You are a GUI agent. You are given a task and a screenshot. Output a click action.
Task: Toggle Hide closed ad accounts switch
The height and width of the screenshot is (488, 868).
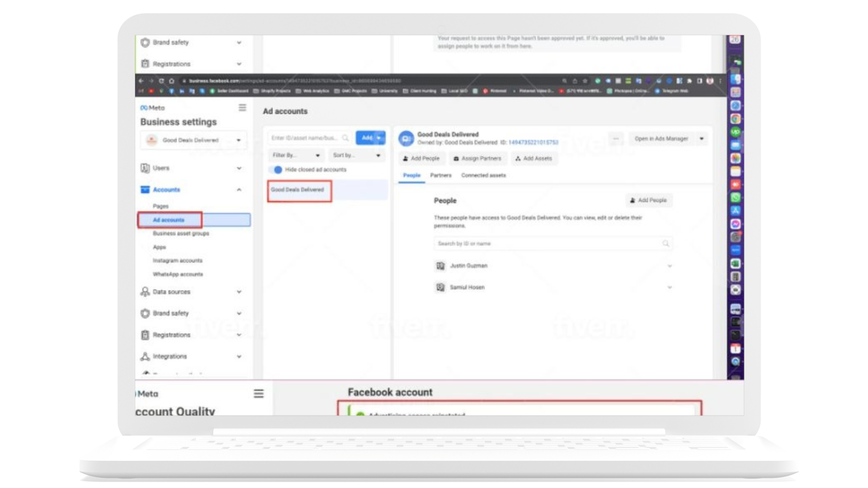276,169
